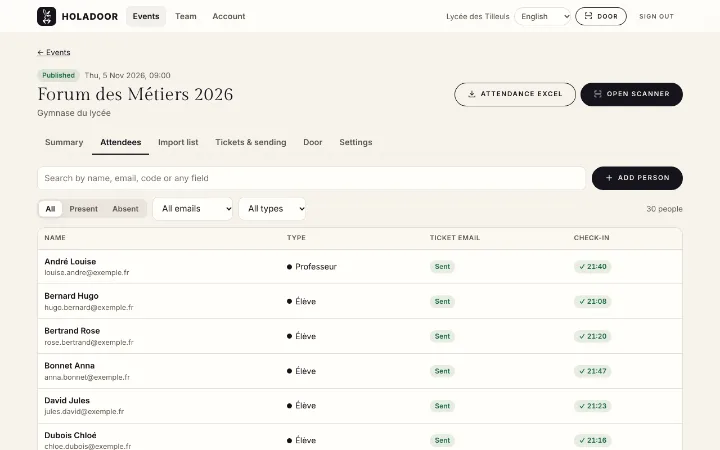Click the 21:40 check-in badge
This screenshot has width=720, height=450.
(592, 267)
